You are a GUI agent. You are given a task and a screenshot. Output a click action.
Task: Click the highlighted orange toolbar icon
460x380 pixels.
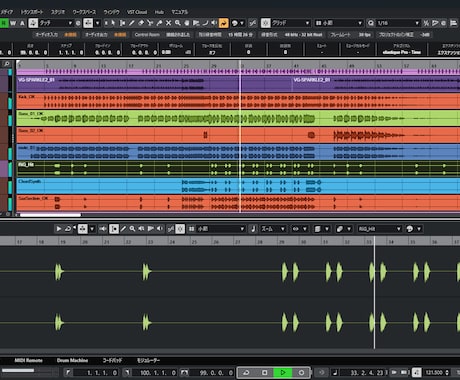pos(224,23)
